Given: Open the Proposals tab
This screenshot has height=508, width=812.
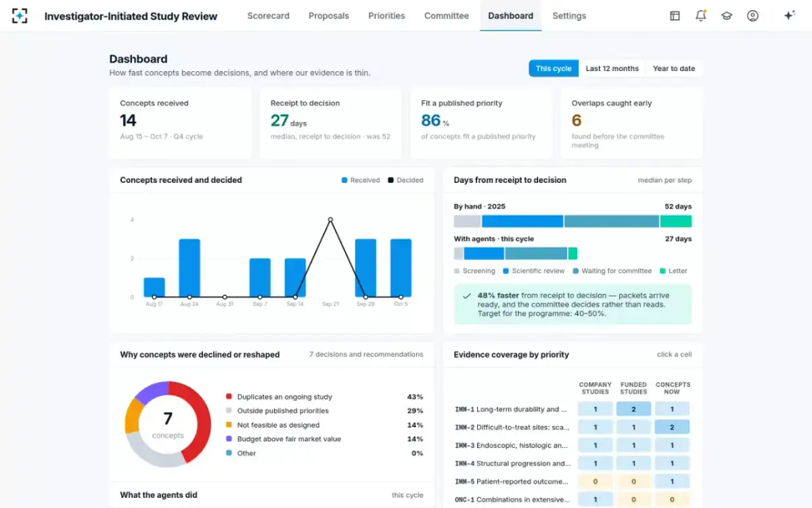Looking at the screenshot, I should point(329,16).
